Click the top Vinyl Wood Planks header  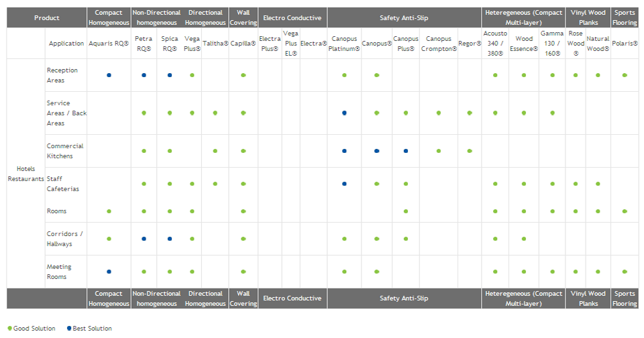588,17
